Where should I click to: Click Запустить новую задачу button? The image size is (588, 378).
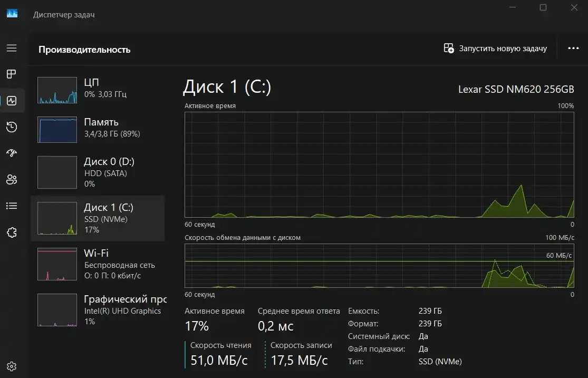tap(495, 49)
